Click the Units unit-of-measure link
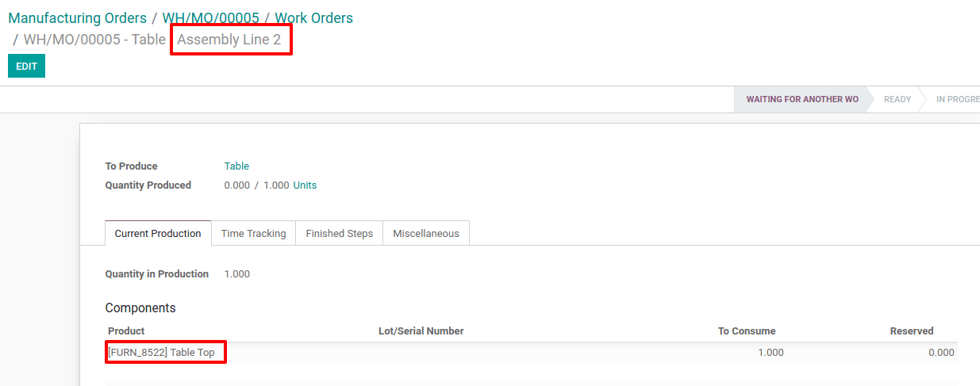The height and width of the screenshot is (386, 980). [305, 185]
